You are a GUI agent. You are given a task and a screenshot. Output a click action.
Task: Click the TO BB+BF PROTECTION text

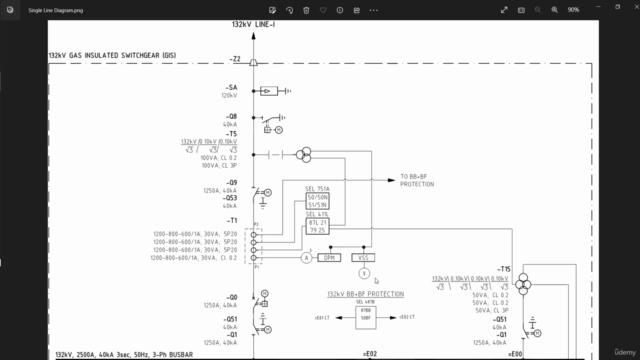tap(417, 180)
